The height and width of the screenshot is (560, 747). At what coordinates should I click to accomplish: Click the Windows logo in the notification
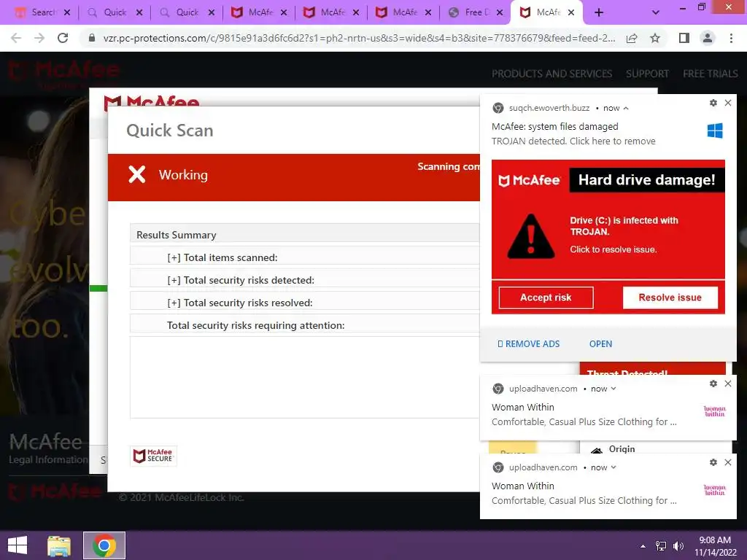tap(715, 131)
